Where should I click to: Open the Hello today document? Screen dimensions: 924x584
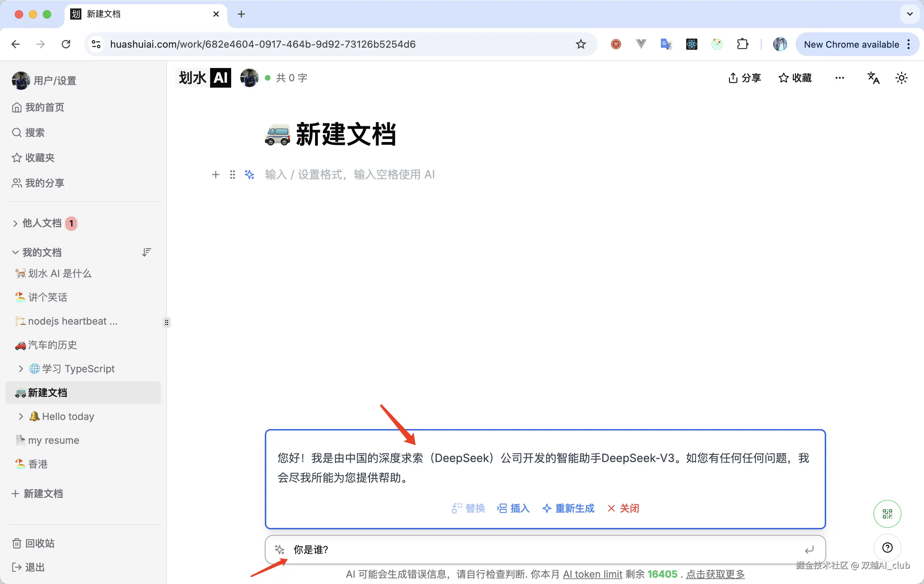pos(68,416)
